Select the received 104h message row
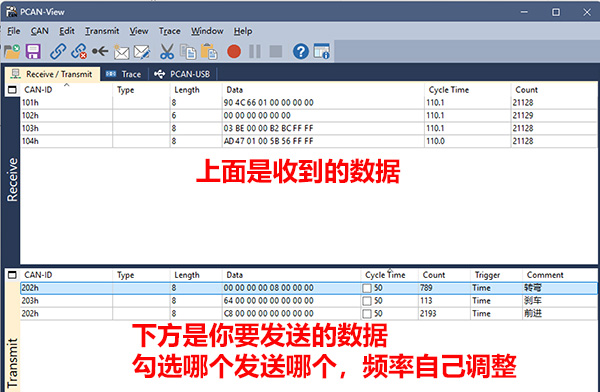Viewport: 600px width, 392px height. (x=308, y=141)
